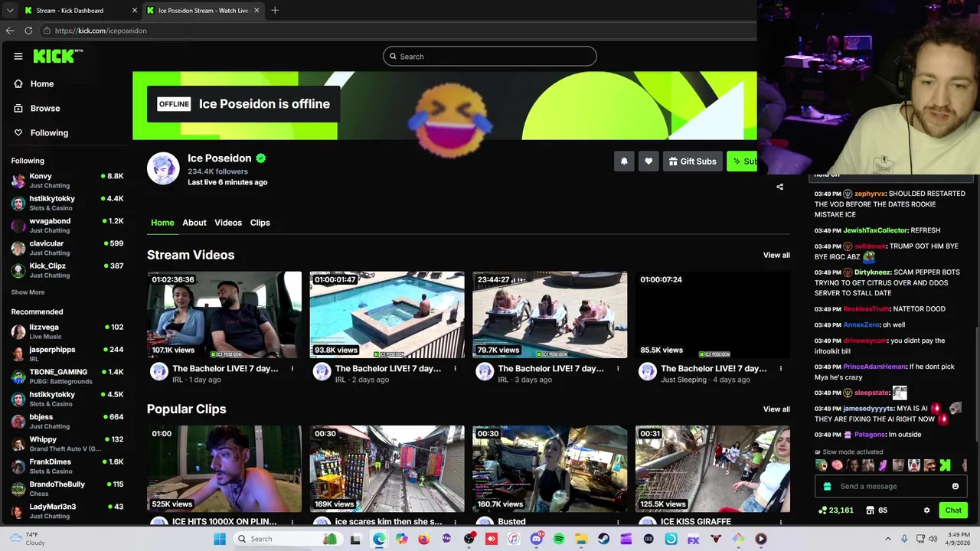The image size is (980, 551).
Task: Open Following in the sidebar
Action: click(x=49, y=132)
